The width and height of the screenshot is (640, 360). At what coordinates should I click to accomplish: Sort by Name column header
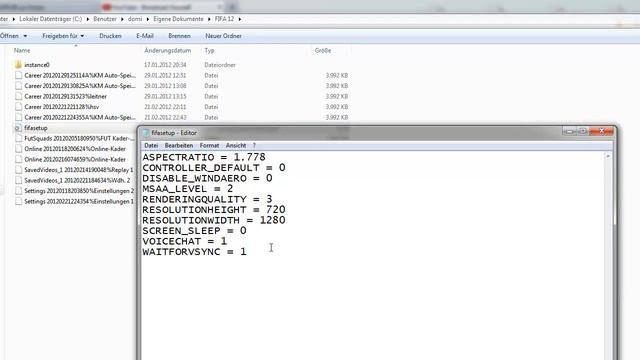tap(22, 51)
